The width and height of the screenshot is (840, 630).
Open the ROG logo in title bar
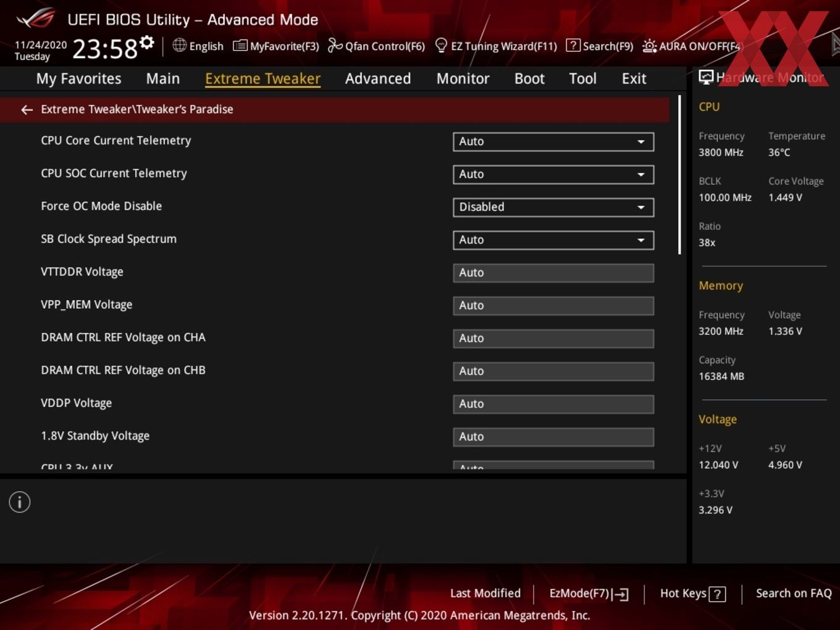(x=36, y=19)
